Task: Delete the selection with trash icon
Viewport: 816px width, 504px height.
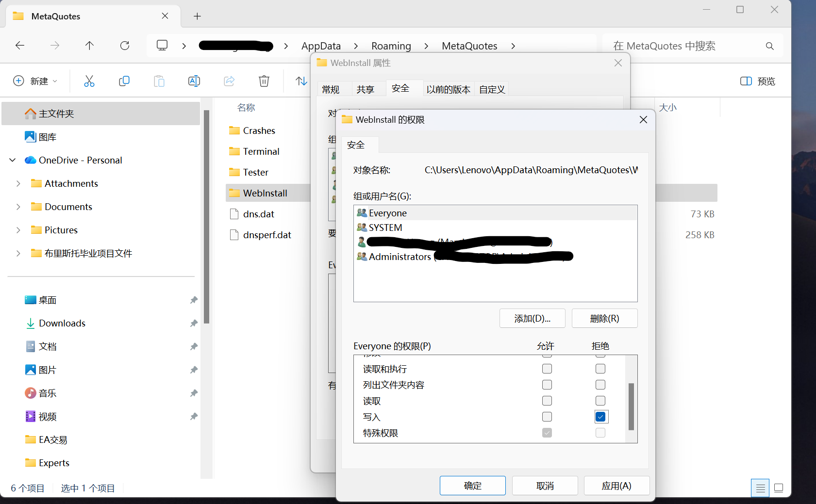Action: 264,81
